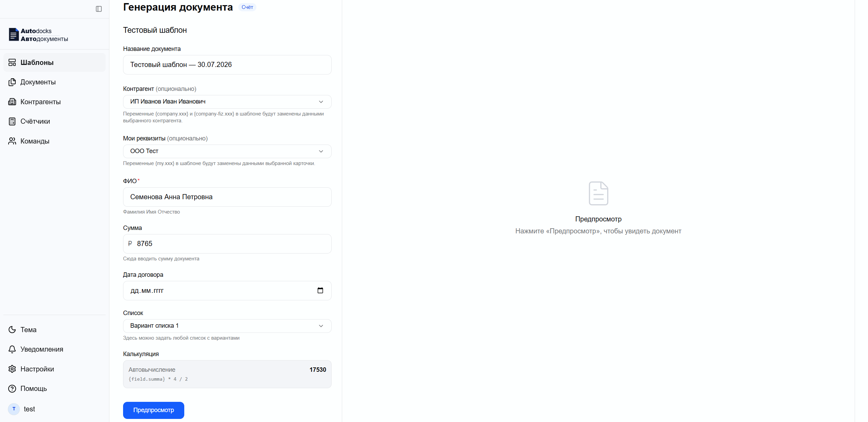The width and height of the screenshot is (868, 422).
Task: Click the Предпросмотр button
Action: tap(153, 410)
